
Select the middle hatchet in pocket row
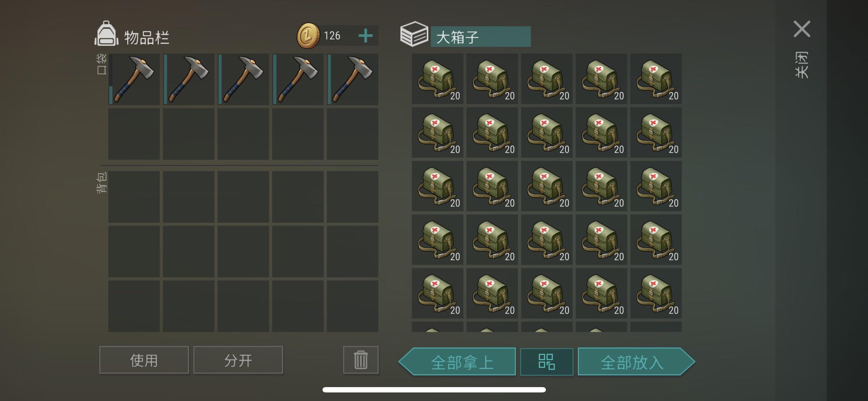[x=243, y=79]
